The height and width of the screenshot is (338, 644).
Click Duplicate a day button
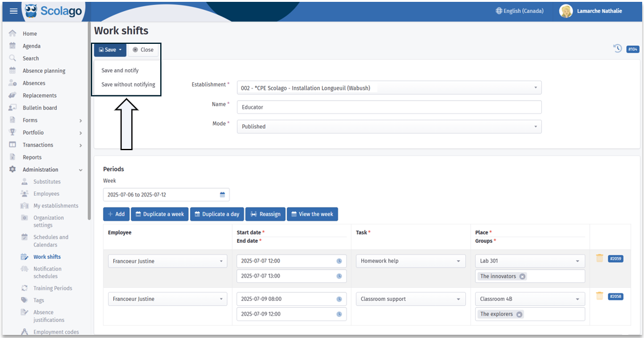(x=217, y=214)
